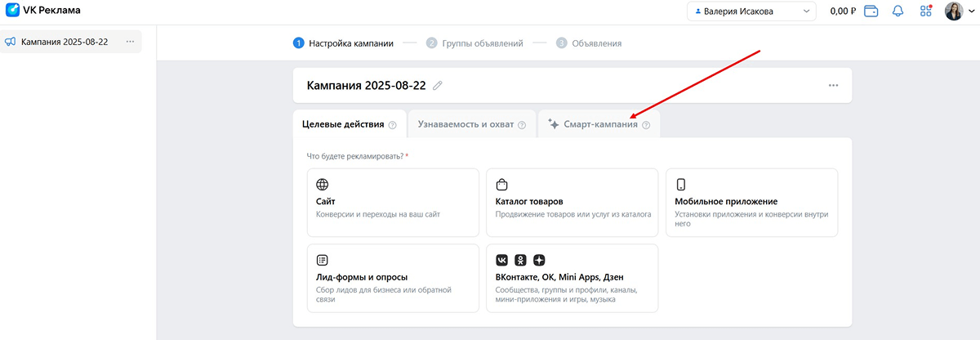Switch to Смарт-кампания tab
This screenshot has width=980, height=340.
point(599,124)
